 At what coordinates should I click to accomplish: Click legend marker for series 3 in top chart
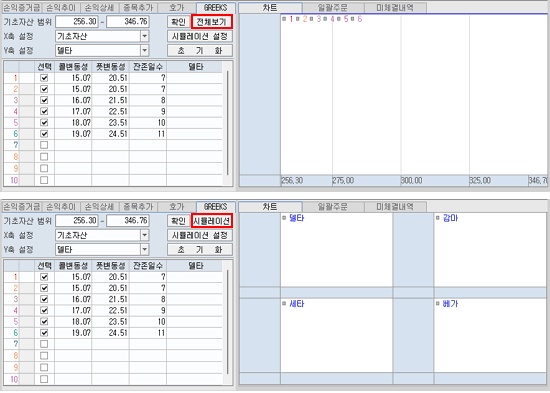point(311,19)
